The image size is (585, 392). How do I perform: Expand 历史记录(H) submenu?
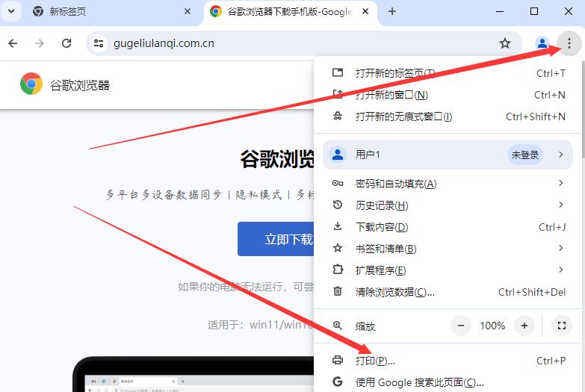pyautogui.click(x=448, y=205)
